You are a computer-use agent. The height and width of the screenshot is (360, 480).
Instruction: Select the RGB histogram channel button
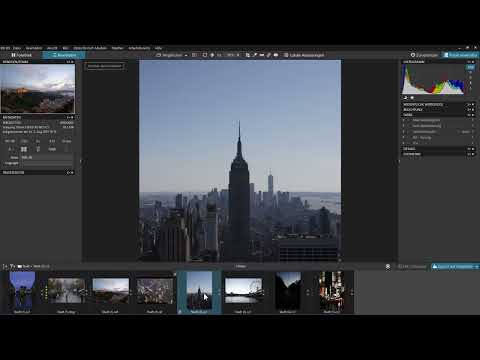click(x=470, y=67)
